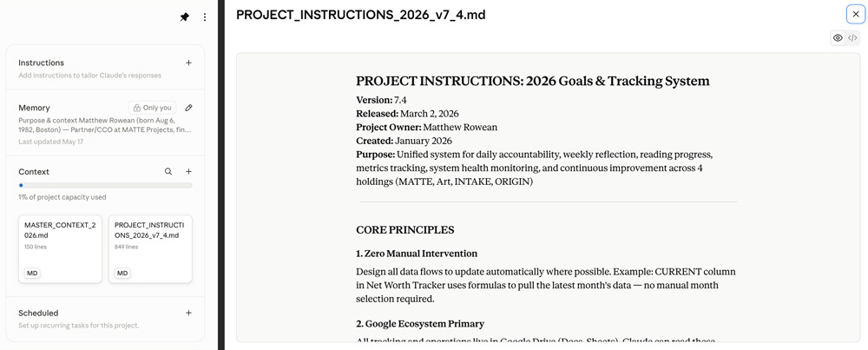This screenshot has width=868, height=350.
Task: Click the document title PROJECT_INSTRUCTIONS_2026_v7_4.md
Action: pos(361,15)
